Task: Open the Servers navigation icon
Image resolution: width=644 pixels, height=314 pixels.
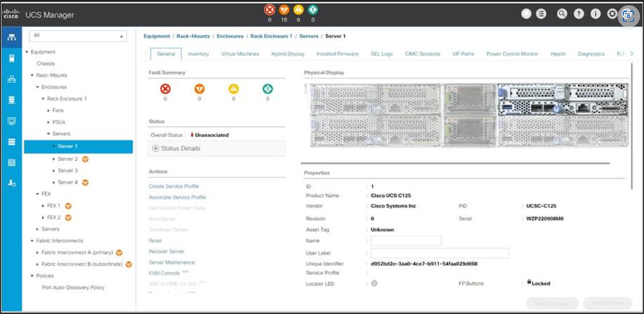Action: [12, 58]
